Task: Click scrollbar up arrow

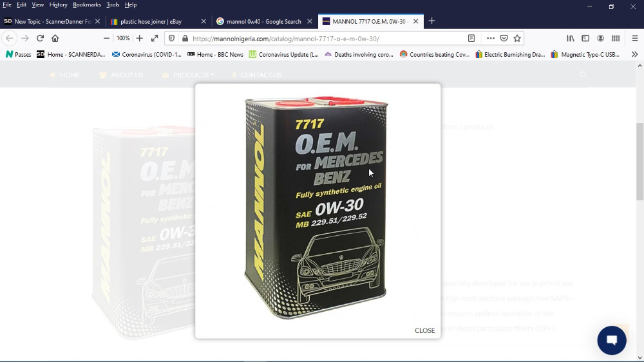Action: tap(640, 66)
